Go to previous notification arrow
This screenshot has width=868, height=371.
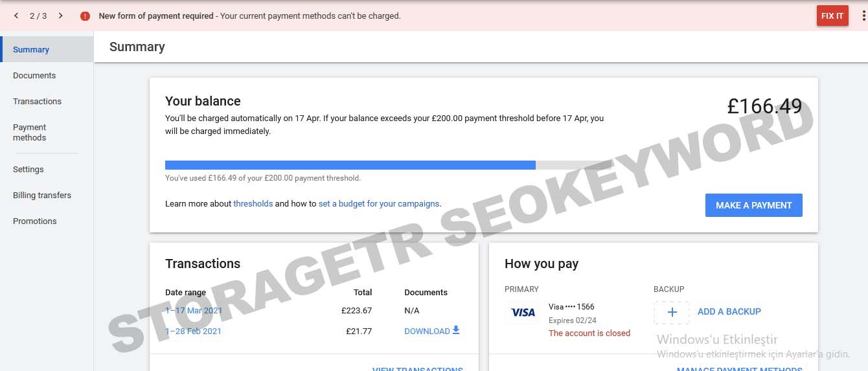point(16,16)
